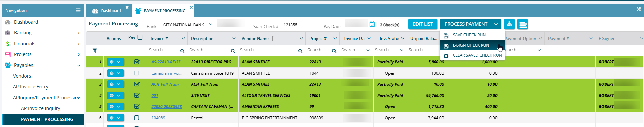Open invoice link 001

point(155,96)
